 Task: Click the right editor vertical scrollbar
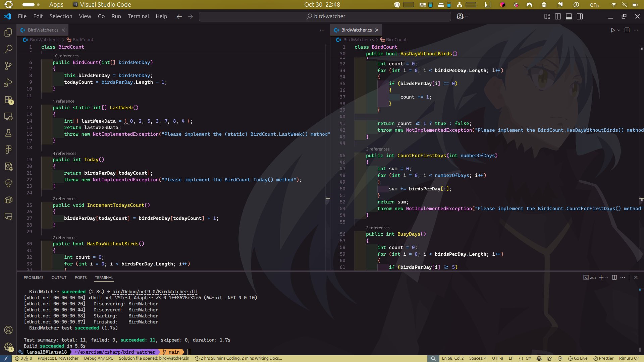[641, 151]
